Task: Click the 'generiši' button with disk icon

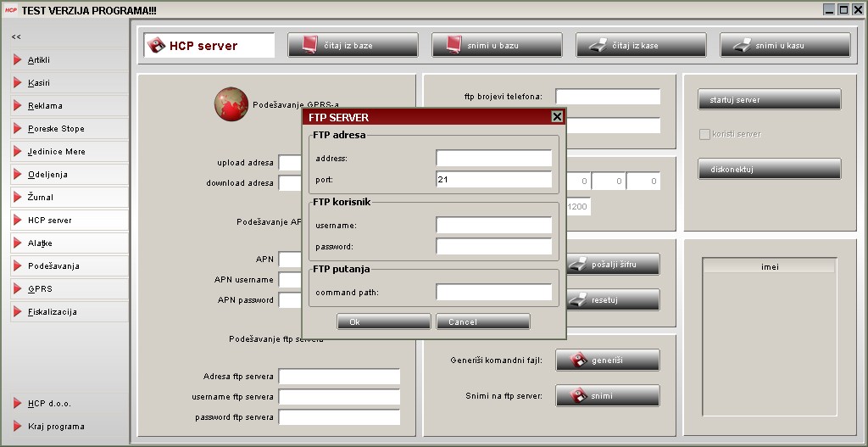Action: click(x=607, y=360)
